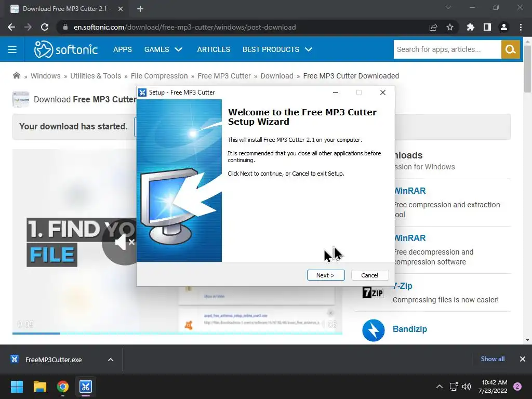Open Chrome three-dot menu

pos(521,27)
